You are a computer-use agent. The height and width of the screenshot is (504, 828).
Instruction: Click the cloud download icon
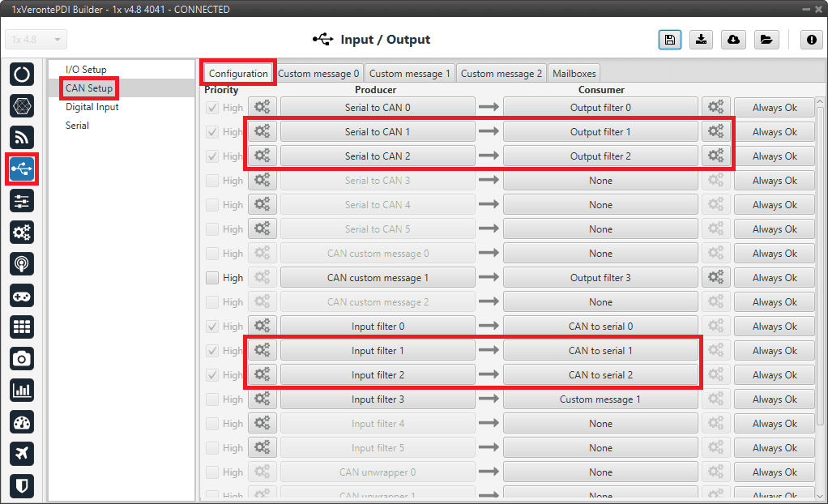(733, 40)
